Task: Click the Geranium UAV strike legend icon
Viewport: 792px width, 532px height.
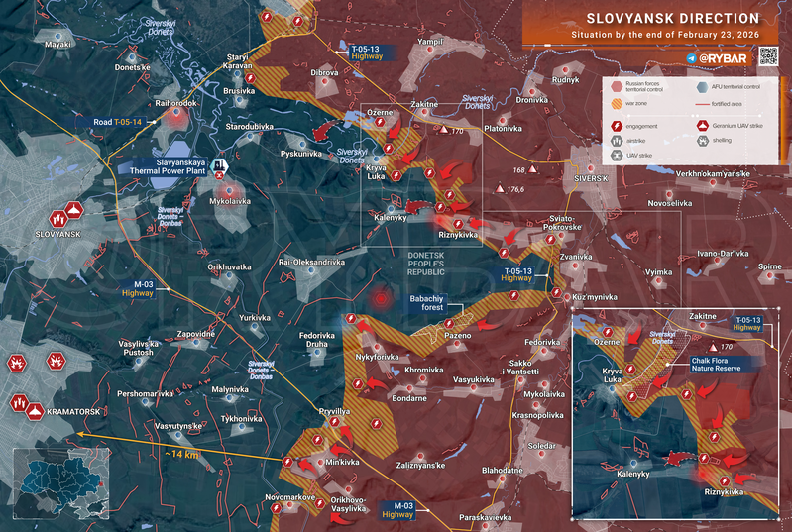Action: coord(703,126)
